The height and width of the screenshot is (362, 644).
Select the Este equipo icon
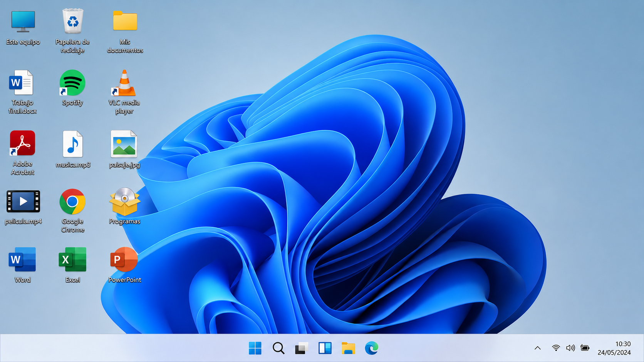(x=23, y=27)
